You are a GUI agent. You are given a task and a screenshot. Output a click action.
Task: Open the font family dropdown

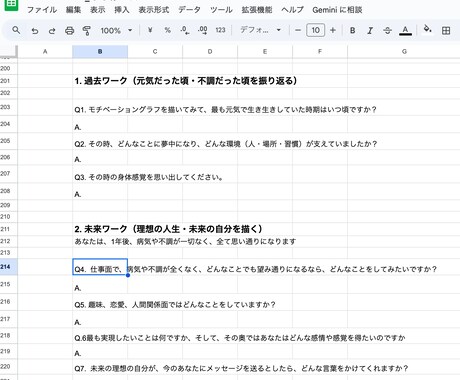point(260,30)
